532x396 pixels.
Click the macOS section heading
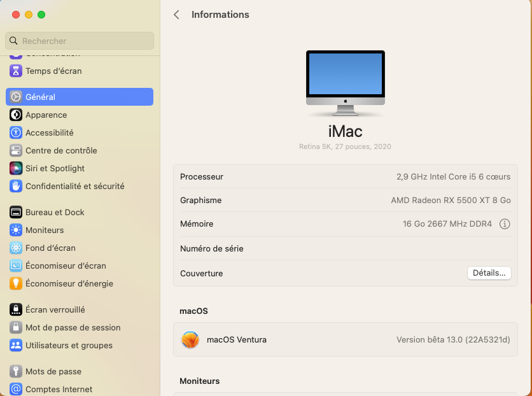pyautogui.click(x=193, y=311)
